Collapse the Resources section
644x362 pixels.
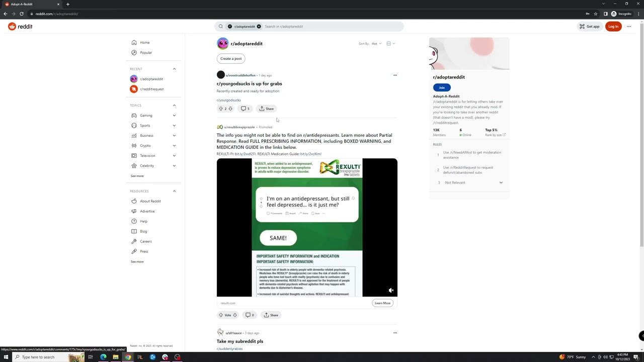174,191
